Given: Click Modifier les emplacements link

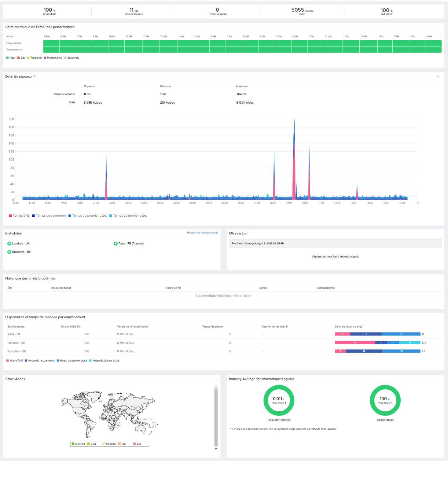Looking at the screenshot, I should 202,233.
